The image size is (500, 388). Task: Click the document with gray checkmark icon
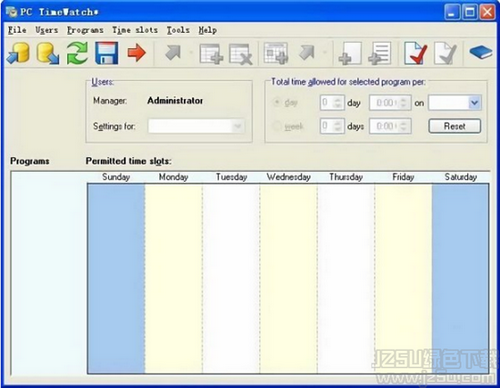(445, 53)
